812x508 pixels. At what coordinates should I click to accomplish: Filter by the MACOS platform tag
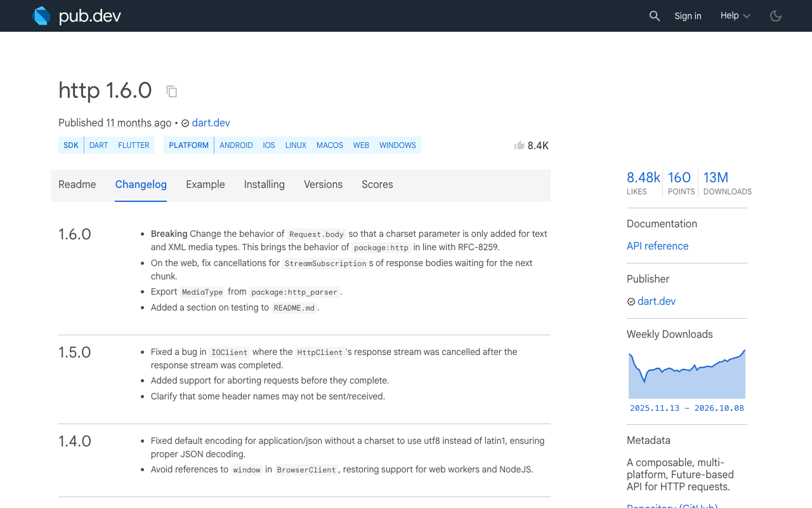point(330,145)
